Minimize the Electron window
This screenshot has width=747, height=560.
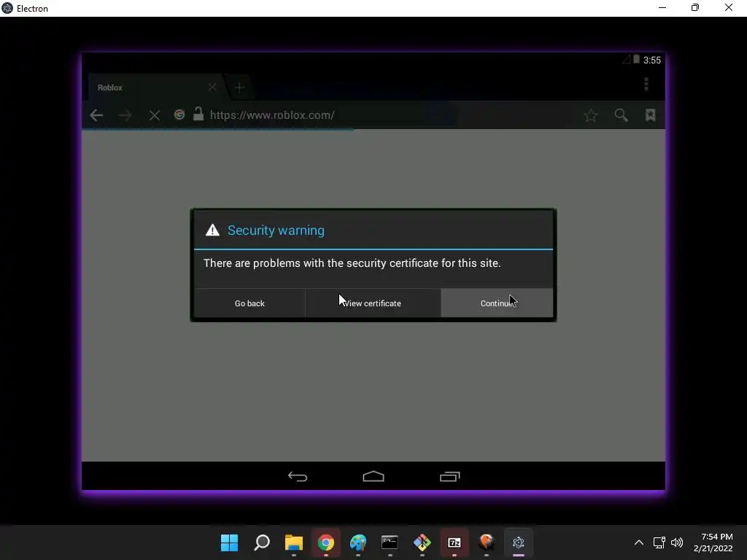click(662, 7)
